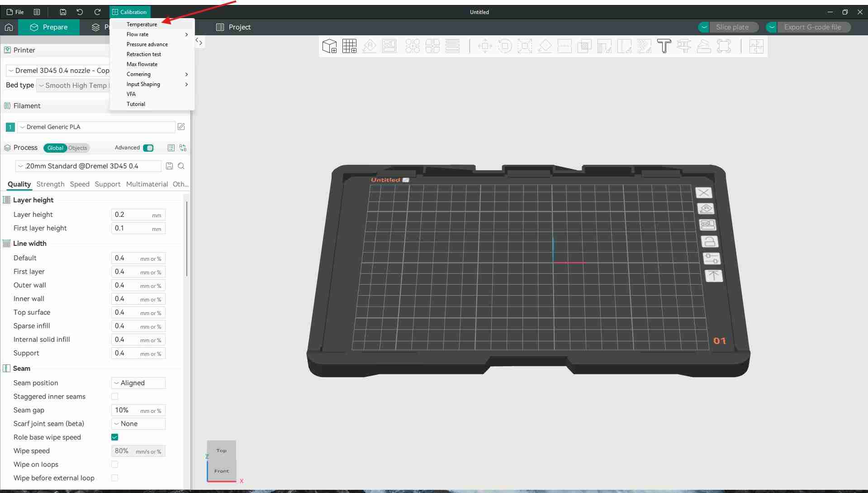The image size is (868, 493).
Task: Select the Rotate tool in the toolbar
Action: coord(505,46)
